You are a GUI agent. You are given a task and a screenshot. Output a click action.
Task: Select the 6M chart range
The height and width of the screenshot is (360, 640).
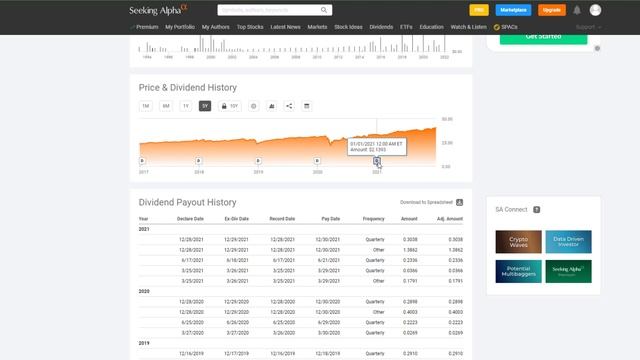166,106
